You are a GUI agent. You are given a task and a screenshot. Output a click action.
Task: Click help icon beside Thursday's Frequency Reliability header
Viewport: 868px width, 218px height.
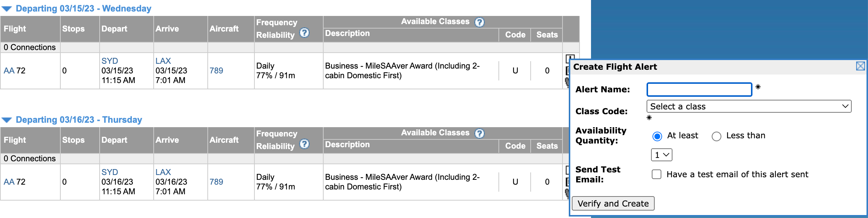[304, 144]
